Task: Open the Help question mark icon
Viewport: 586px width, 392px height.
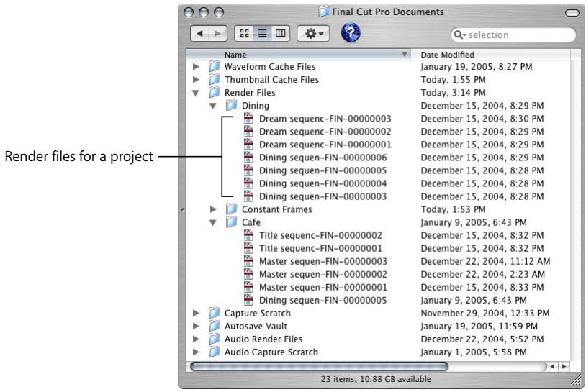Action: 351,32
